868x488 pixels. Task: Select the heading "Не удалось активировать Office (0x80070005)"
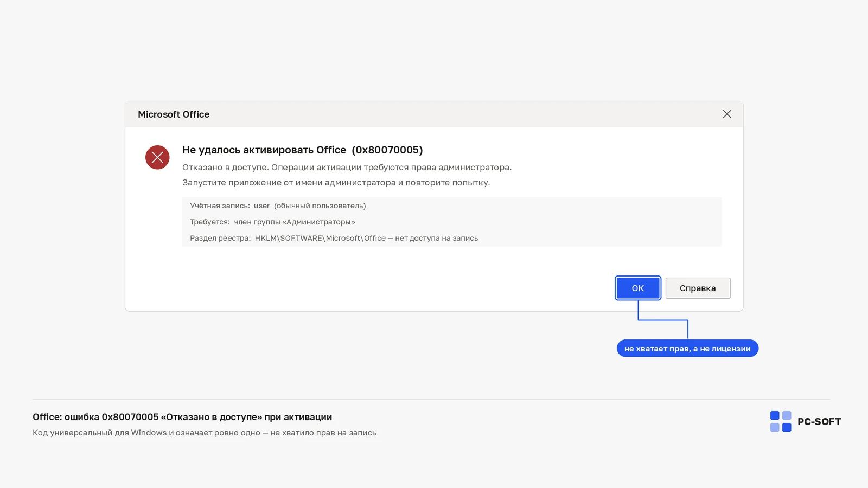coord(303,150)
